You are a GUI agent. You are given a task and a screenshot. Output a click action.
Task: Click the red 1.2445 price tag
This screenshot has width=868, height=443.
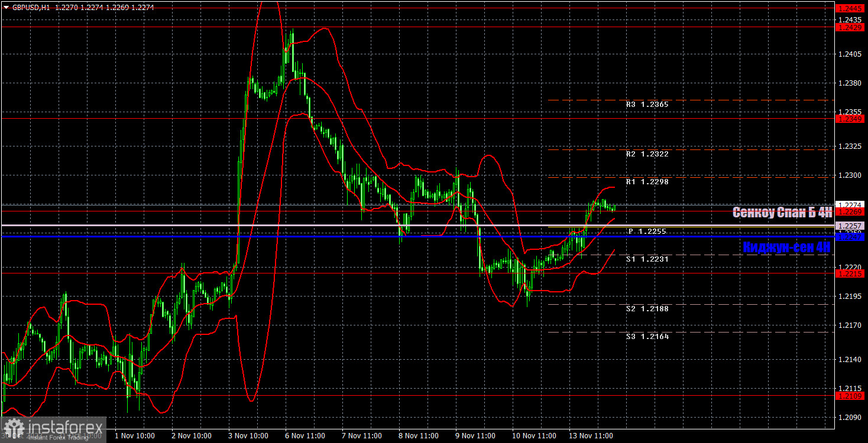tap(851, 8)
